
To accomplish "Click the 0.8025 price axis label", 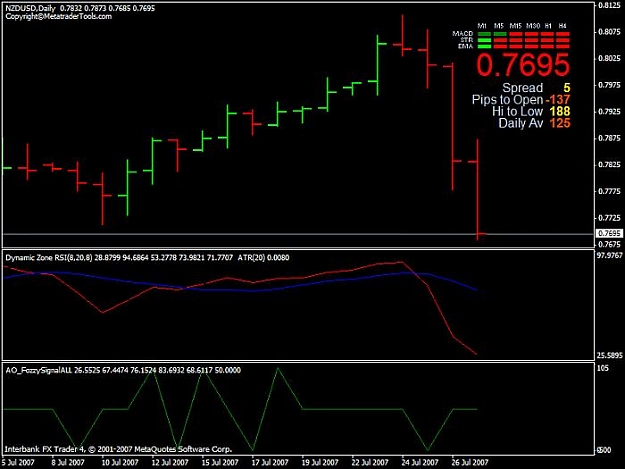I will pos(610,59).
